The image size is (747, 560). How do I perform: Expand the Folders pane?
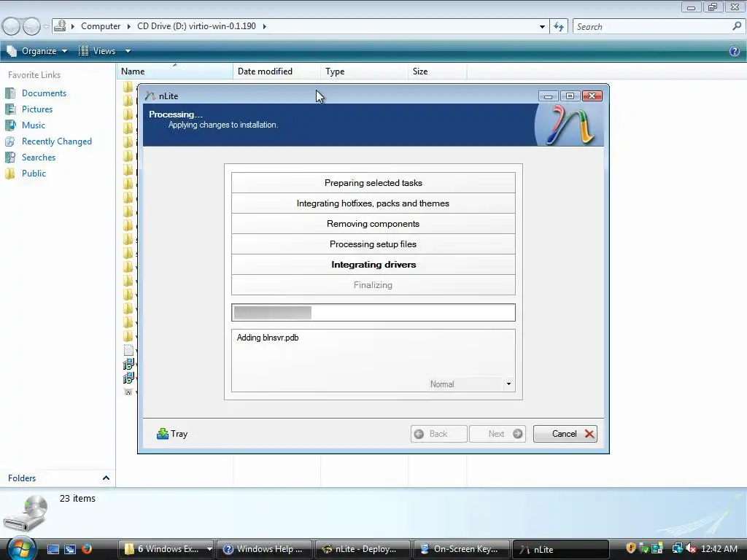[x=106, y=478]
